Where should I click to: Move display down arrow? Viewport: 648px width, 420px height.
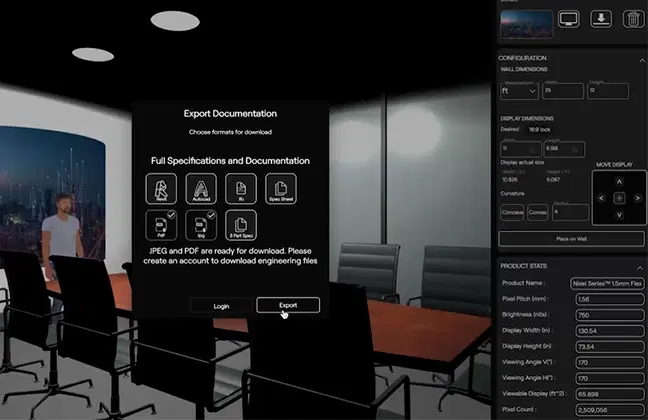619,215
